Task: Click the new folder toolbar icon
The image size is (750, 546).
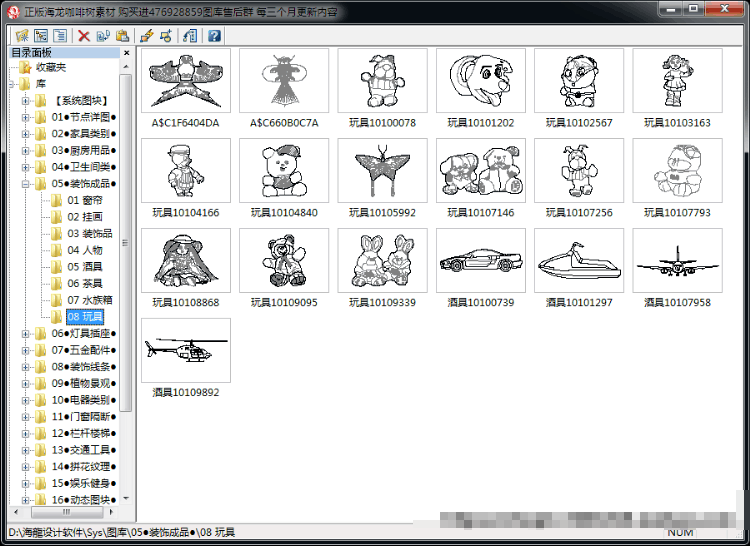Action: click(x=22, y=35)
